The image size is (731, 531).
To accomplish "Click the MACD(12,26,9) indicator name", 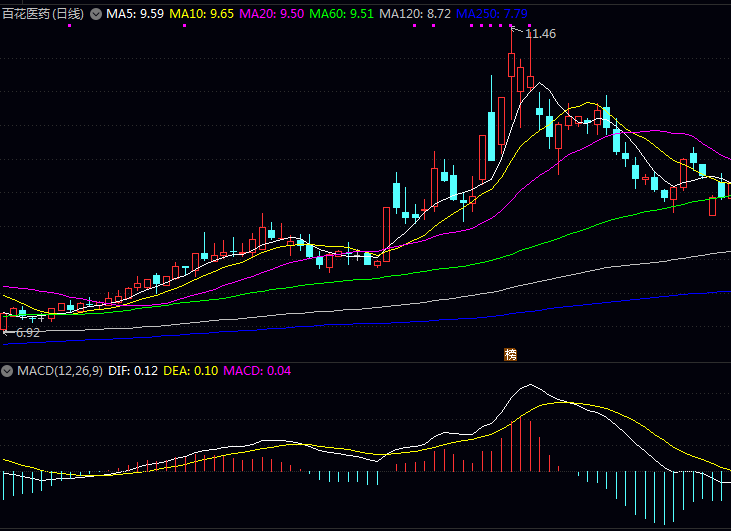I will pos(56,371).
